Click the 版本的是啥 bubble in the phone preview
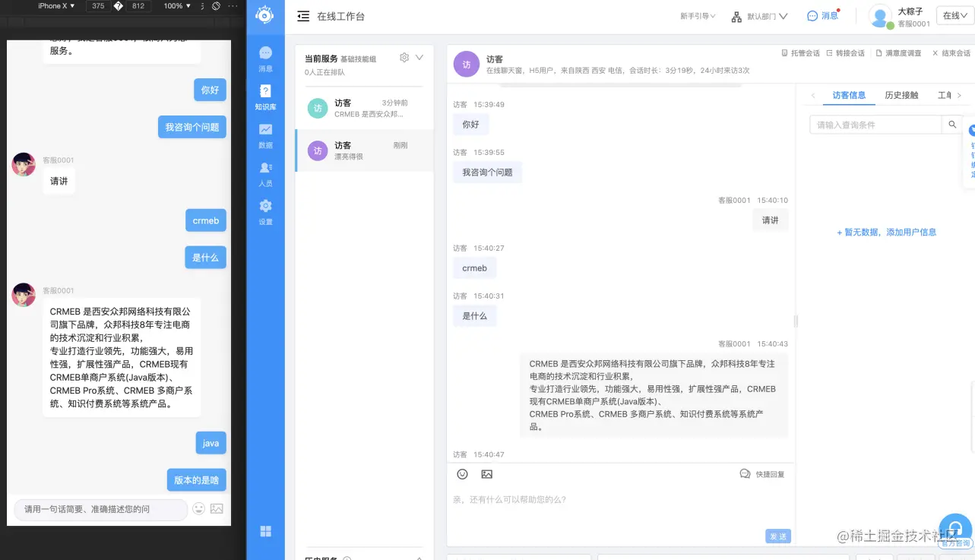 pos(197,479)
